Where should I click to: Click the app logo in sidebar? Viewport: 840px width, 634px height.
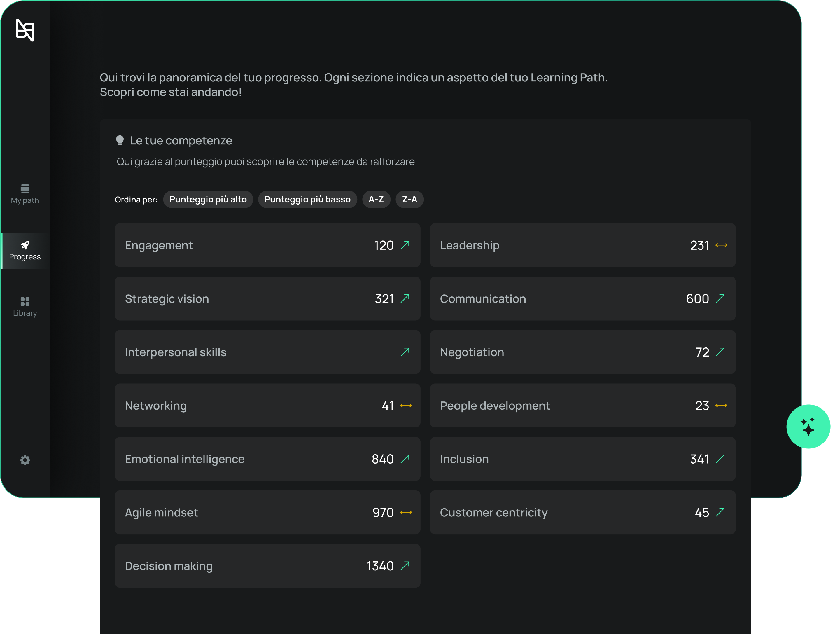[x=25, y=30]
